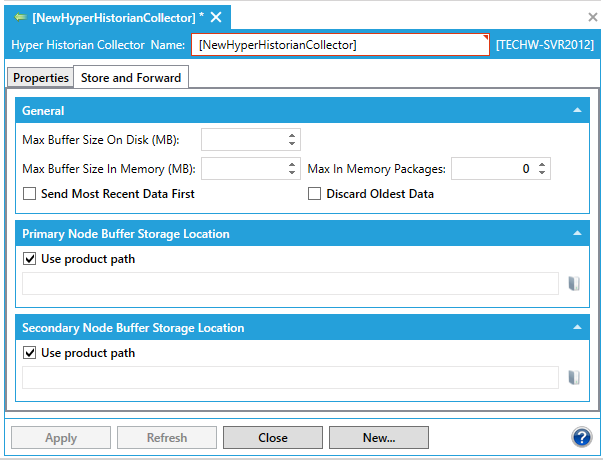
Task: Switch to the Properties tab
Action: click(40, 78)
